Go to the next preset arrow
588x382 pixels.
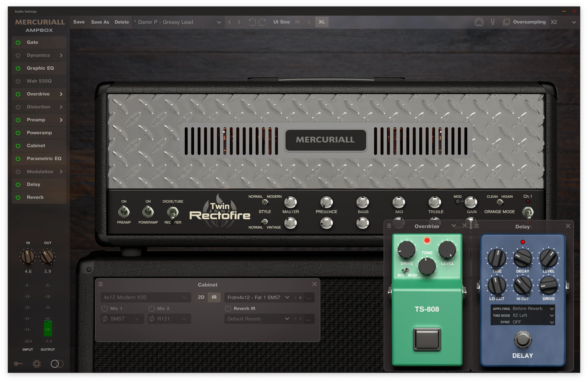click(x=239, y=22)
